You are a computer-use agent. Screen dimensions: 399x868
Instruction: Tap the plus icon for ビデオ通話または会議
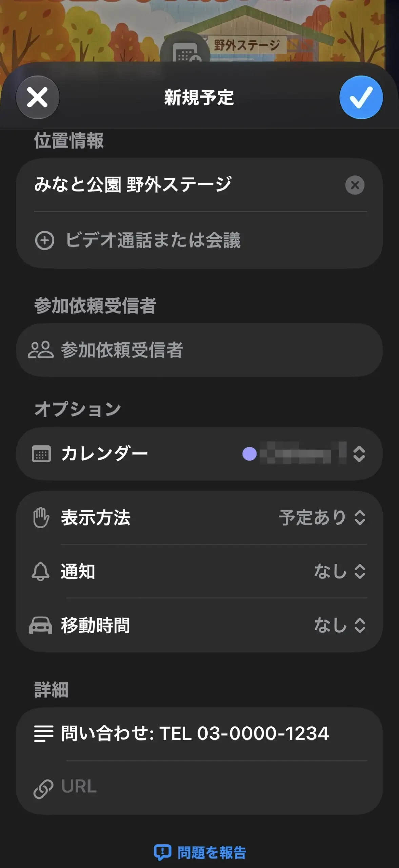point(44,240)
